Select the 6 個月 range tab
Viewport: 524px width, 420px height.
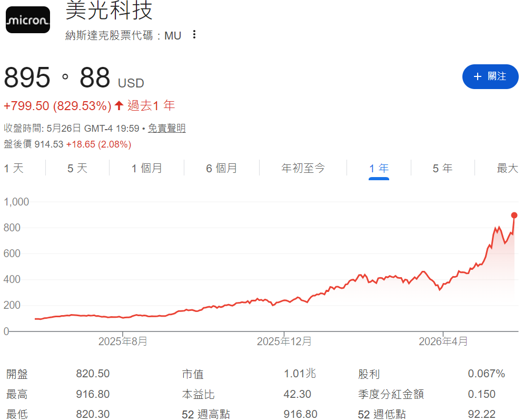coord(222,168)
